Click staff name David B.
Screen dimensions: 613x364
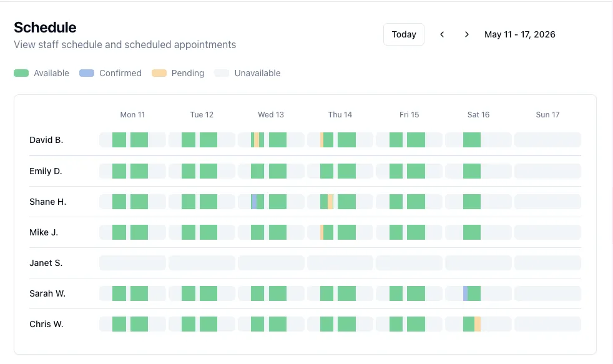46,140
